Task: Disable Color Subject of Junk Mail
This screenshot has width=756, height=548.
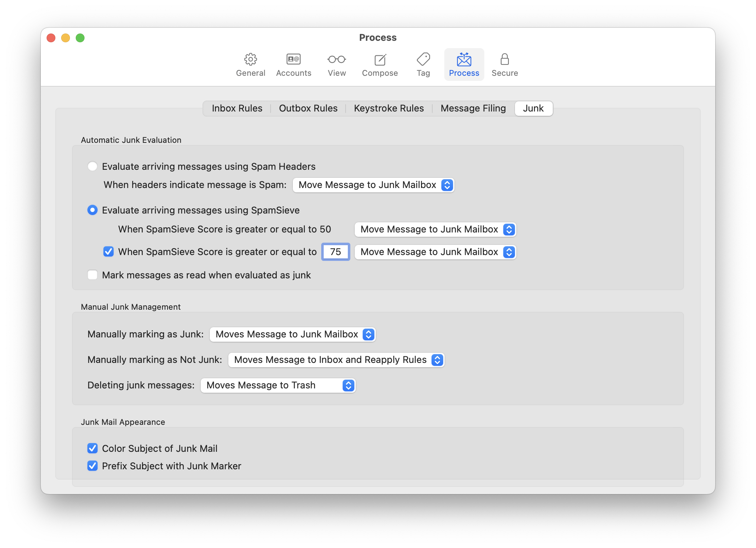Action: [x=92, y=449]
